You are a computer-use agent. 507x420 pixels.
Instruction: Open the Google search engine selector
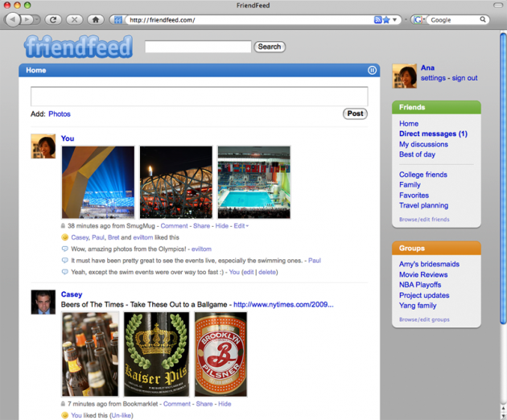coord(418,20)
